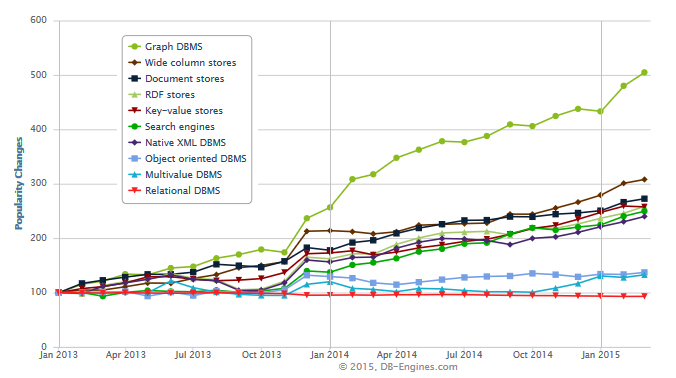Click the Jan 2014 x-axis label
The height and width of the screenshot is (378, 676).
point(329,355)
